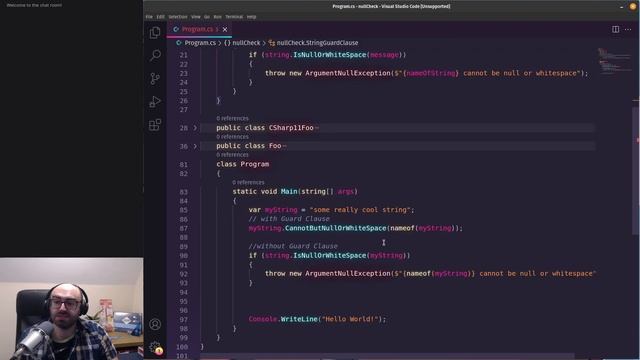
Task: Open the editor More Actions ellipsis
Action: tap(628, 29)
